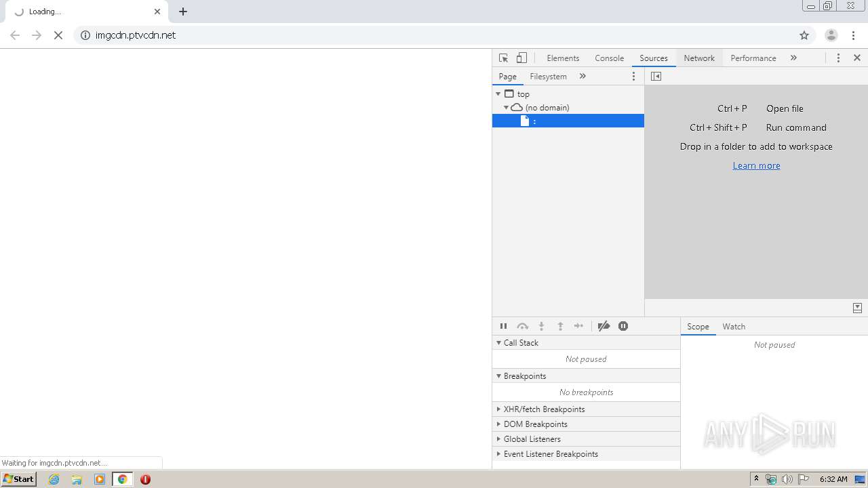
Task: Collapse the top tree node
Action: (x=498, y=94)
